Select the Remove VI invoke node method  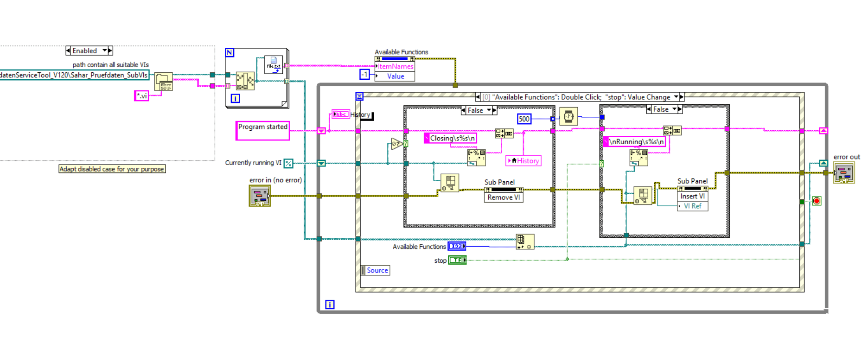504,197
